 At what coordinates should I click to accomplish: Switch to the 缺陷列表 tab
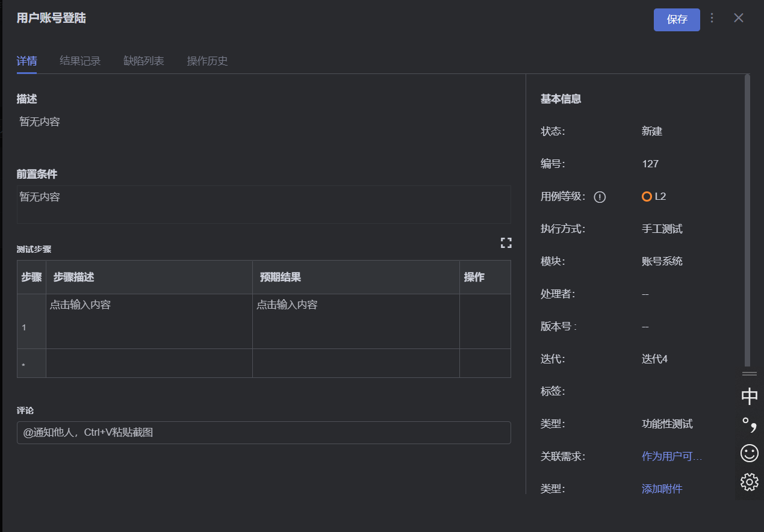[144, 61]
